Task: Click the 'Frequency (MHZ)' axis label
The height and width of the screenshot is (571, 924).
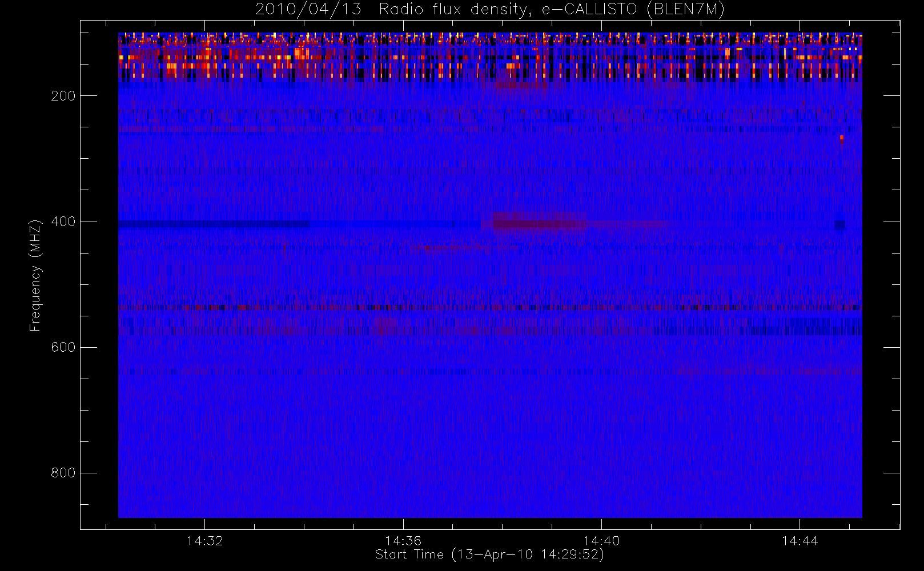Action: point(35,275)
